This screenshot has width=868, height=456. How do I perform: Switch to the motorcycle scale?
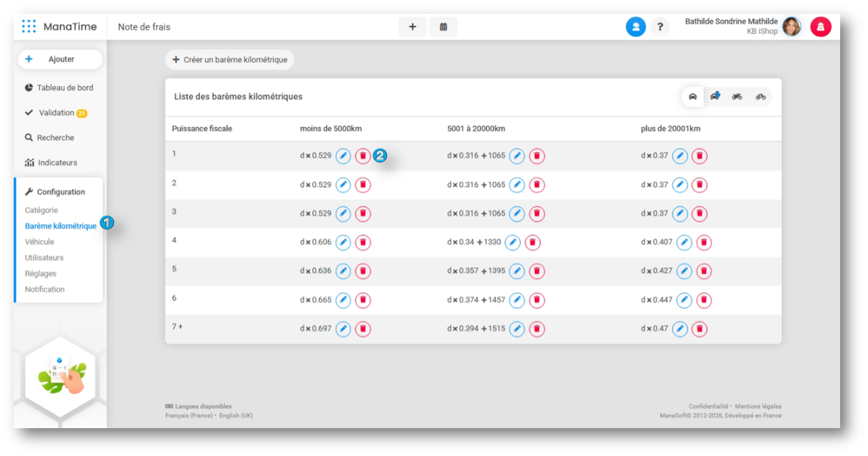click(737, 96)
